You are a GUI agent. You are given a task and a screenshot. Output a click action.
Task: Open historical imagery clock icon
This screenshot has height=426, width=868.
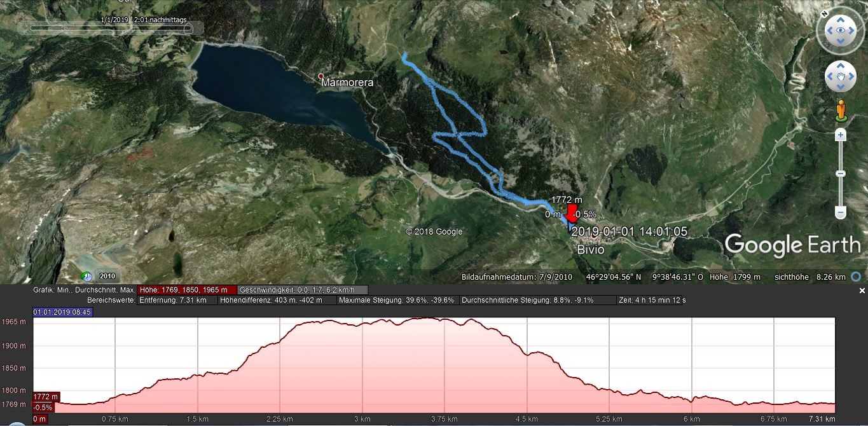point(86,277)
